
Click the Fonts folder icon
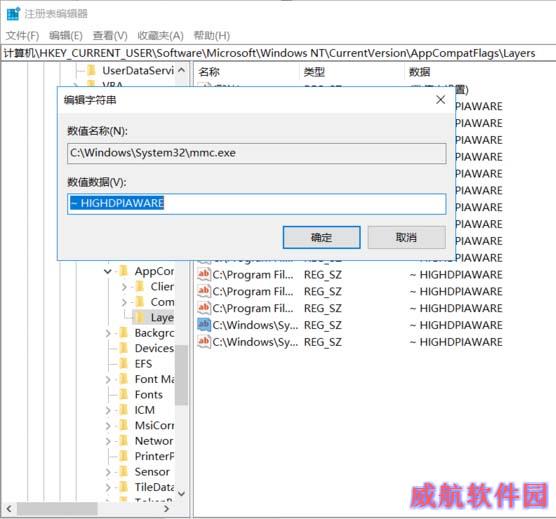[x=124, y=394]
